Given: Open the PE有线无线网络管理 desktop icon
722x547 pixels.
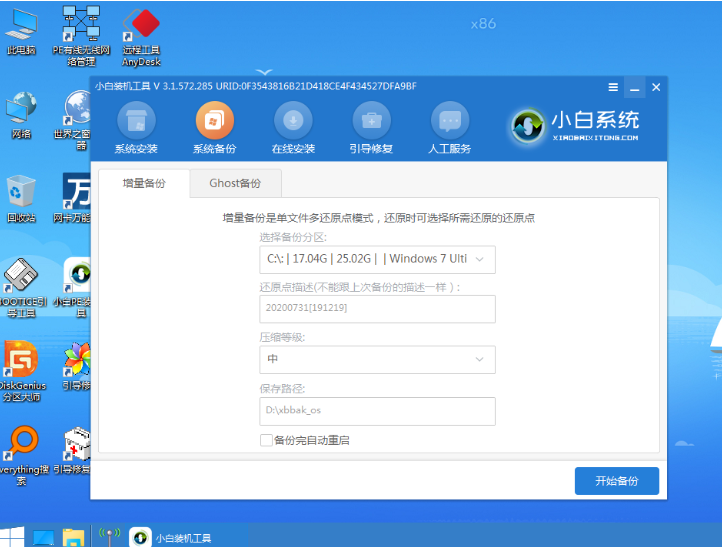Looking at the screenshot, I should (81, 36).
